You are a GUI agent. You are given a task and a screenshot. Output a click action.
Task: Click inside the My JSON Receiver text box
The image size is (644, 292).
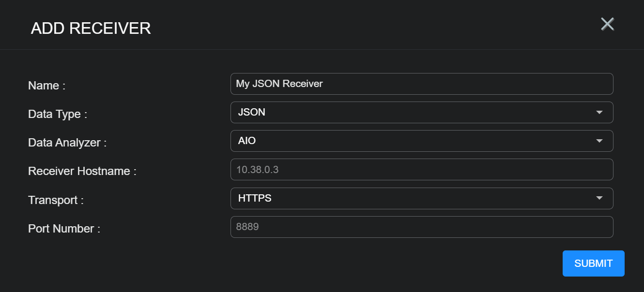[x=421, y=84]
